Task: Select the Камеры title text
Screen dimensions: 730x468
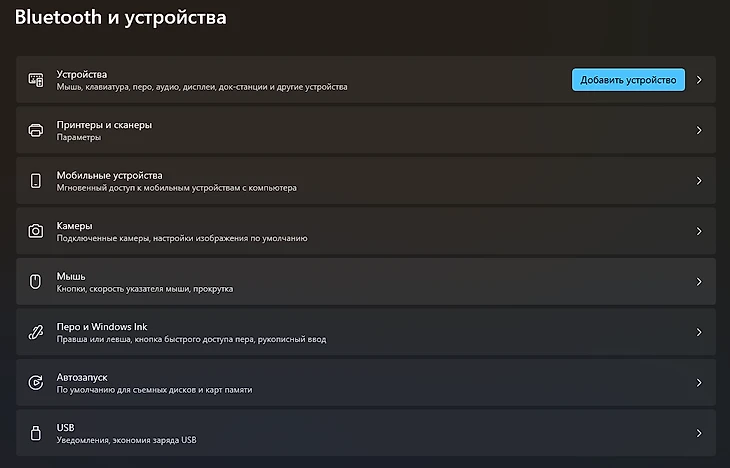Action: pos(74,226)
